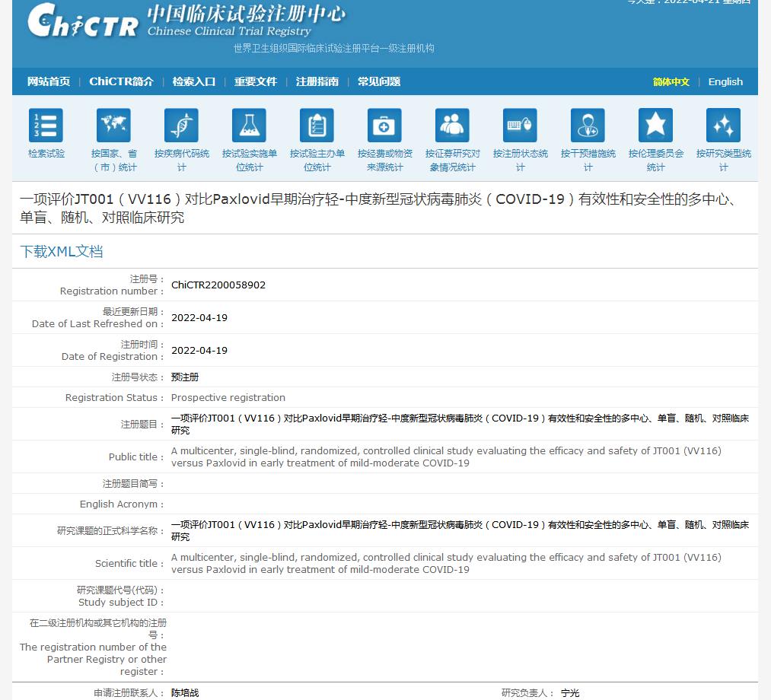The height and width of the screenshot is (700, 771).
Task: Click the 注册题目 Chinese title value
Action: pos(460,424)
